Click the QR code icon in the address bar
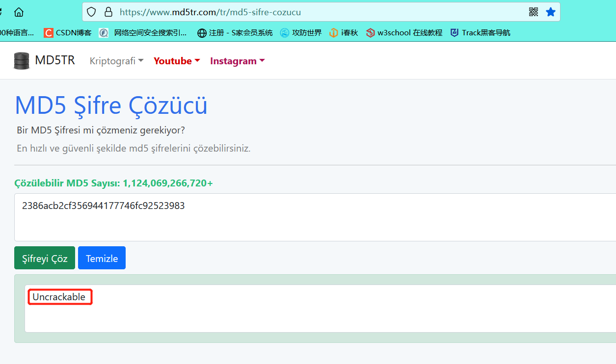Image resolution: width=616 pixels, height=364 pixels. [x=534, y=12]
